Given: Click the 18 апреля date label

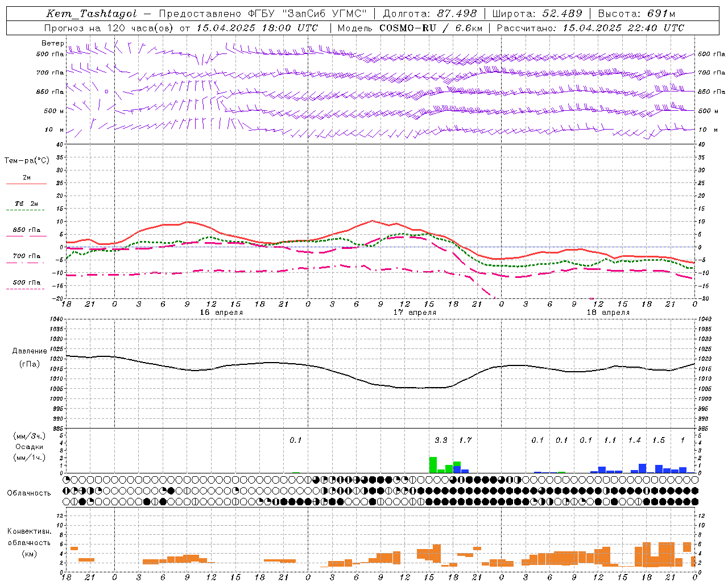Looking at the screenshot, I should point(608,313).
